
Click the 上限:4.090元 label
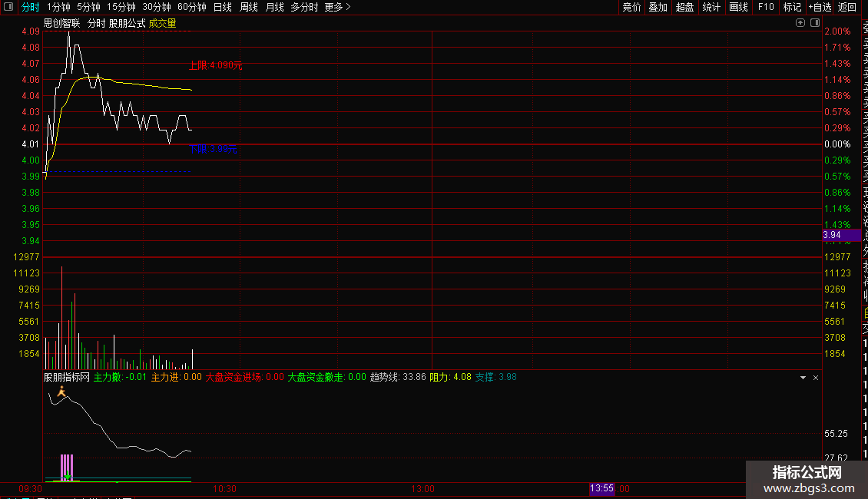pos(215,65)
